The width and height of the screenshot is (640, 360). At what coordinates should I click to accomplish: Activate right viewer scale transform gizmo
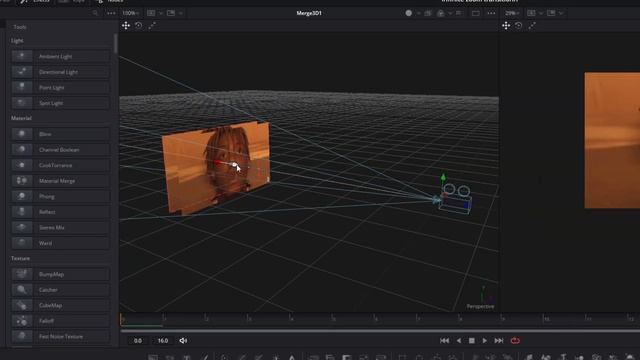[x=532, y=26]
